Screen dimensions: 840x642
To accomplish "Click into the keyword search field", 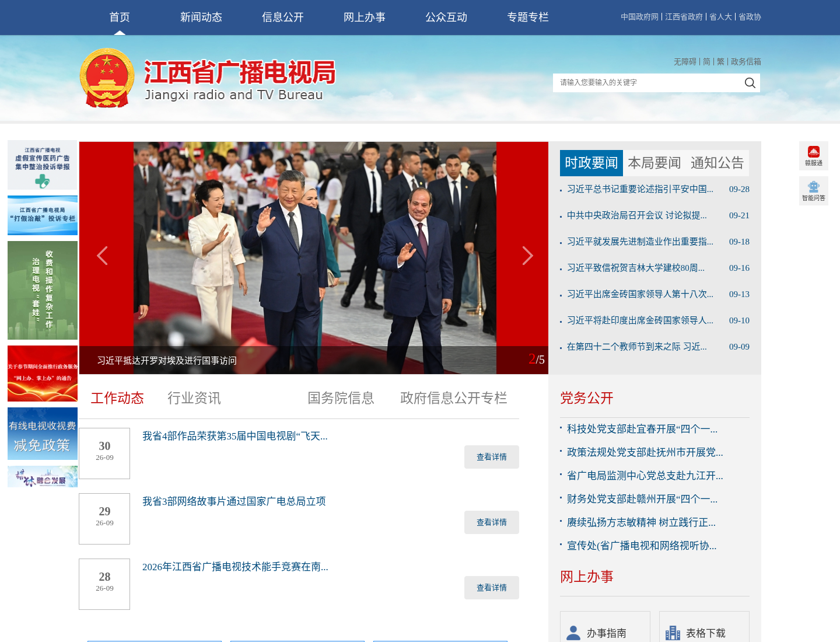I will [646, 83].
